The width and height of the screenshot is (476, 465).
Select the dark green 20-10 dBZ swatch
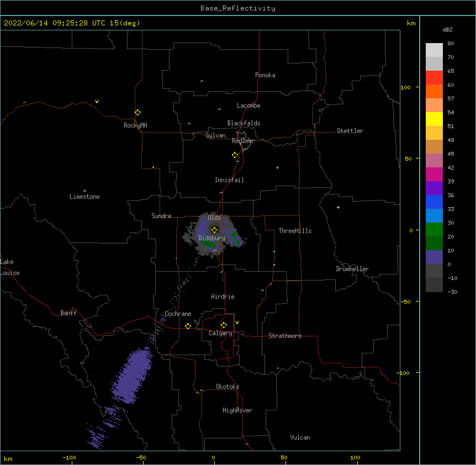[434, 244]
